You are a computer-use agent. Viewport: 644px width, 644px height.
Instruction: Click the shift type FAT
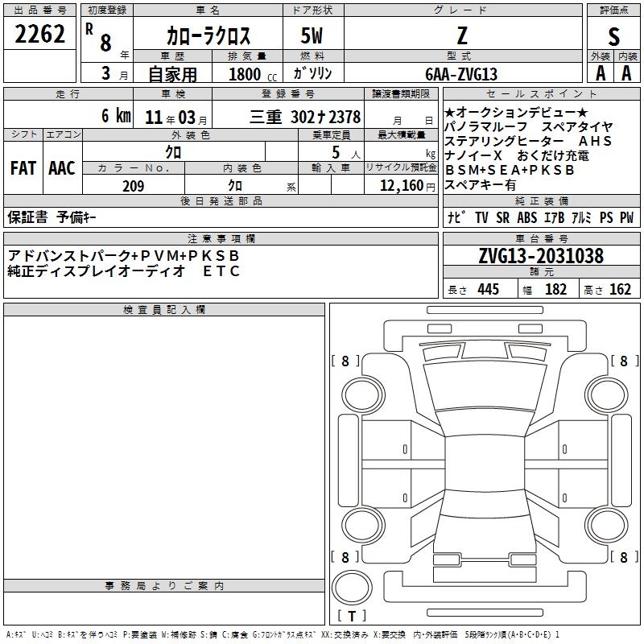[x=23, y=168]
